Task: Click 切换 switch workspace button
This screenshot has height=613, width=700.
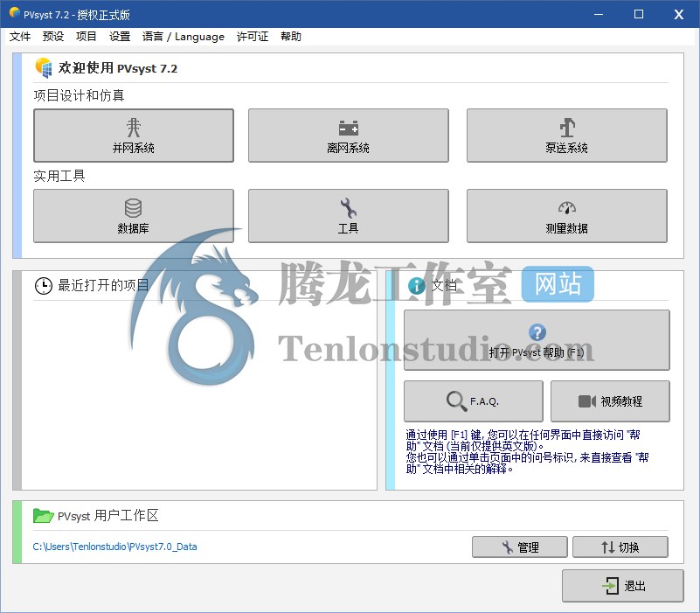Action: pos(620,547)
